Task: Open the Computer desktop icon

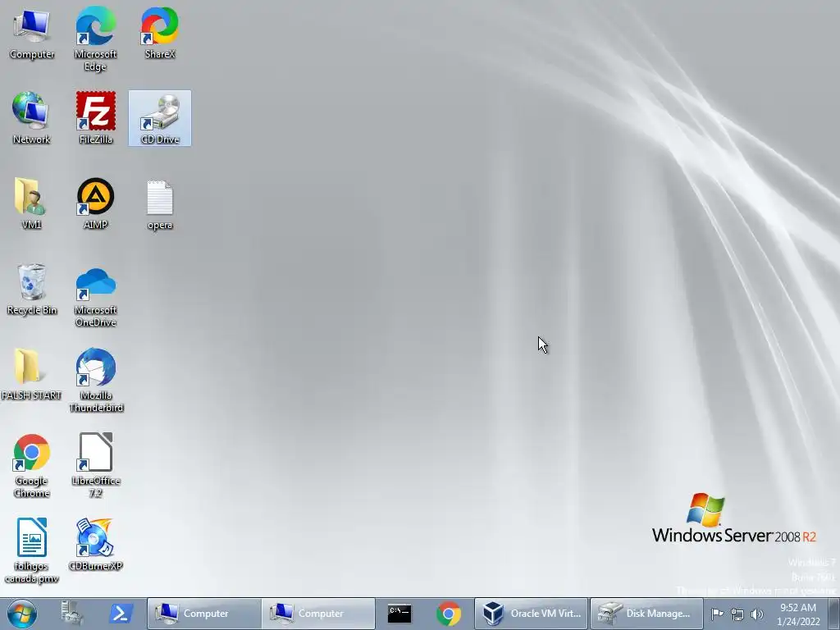Action: 32,34
